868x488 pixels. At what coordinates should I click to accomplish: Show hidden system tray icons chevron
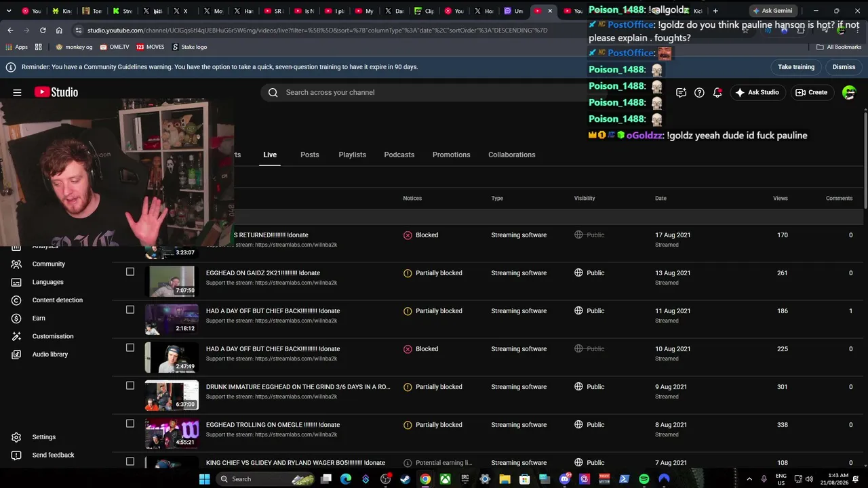tap(749, 479)
